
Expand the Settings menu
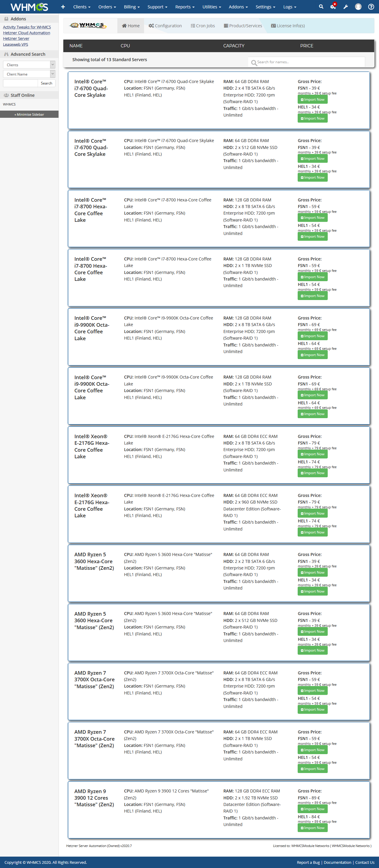pyautogui.click(x=266, y=7)
